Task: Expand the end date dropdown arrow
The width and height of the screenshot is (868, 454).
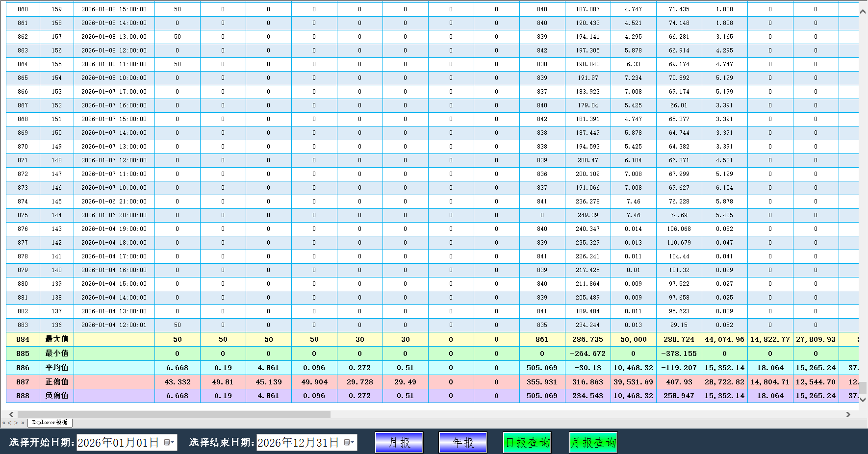Action: click(352, 442)
